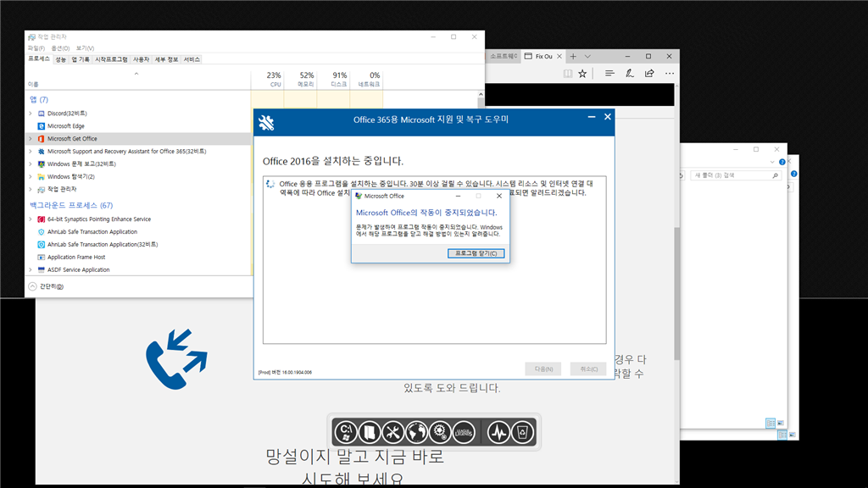The image size is (868, 488).
Task: Click the 백그라운드 프로세스 (67) group header
Action: tap(71, 205)
